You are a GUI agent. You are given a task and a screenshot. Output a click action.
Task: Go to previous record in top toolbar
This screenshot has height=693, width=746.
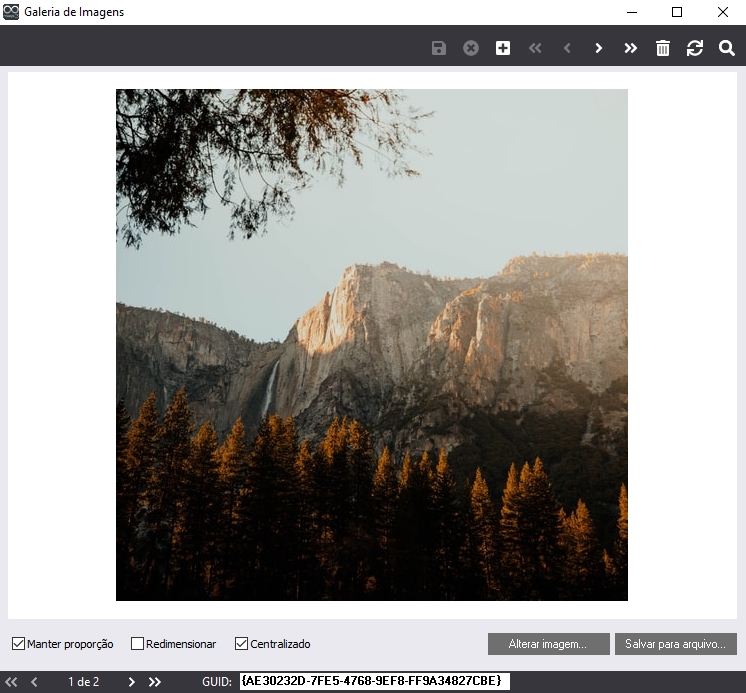[567, 48]
